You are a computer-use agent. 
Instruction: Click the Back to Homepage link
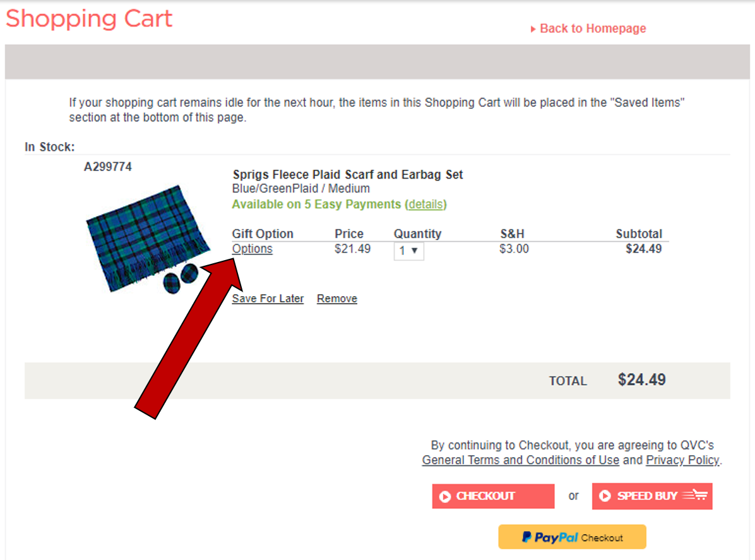point(592,28)
